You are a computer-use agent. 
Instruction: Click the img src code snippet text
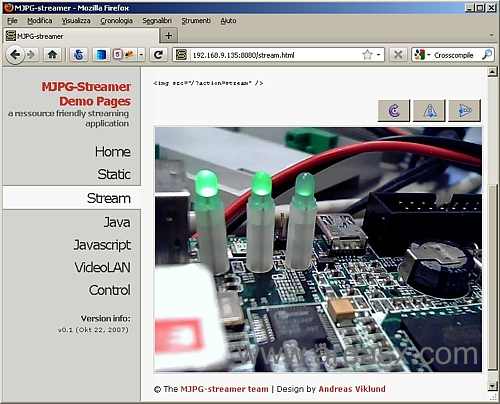208,83
